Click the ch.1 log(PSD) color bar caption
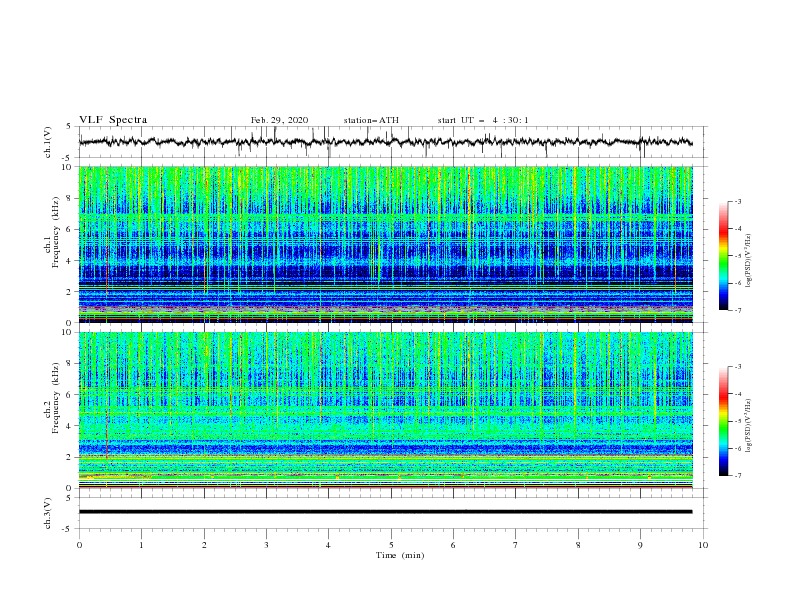This screenshot has width=792, height=612. point(749,261)
